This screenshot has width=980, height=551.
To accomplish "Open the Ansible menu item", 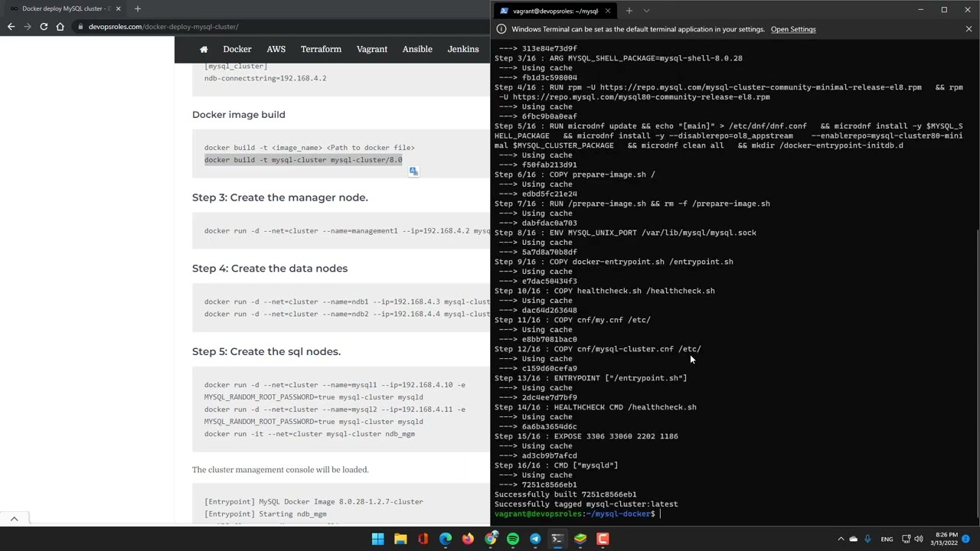I will (417, 49).
